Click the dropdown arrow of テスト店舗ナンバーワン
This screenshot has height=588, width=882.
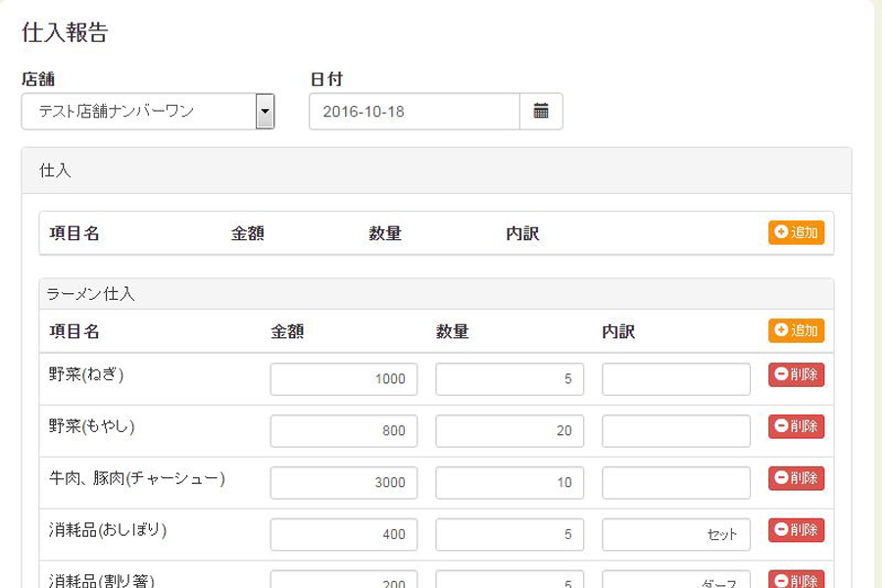(x=265, y=112)
